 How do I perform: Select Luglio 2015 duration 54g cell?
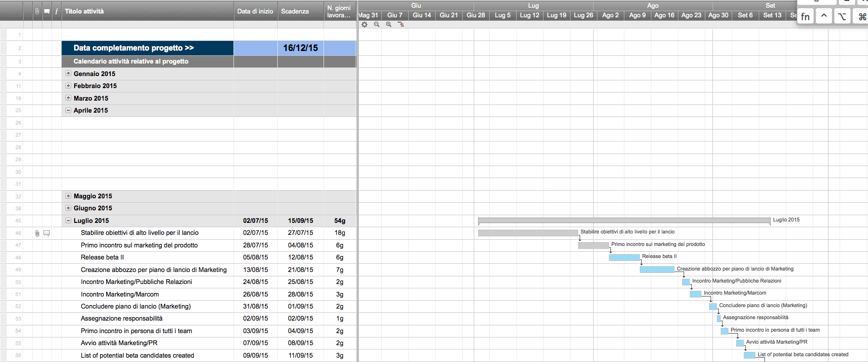tap(340, 220)
